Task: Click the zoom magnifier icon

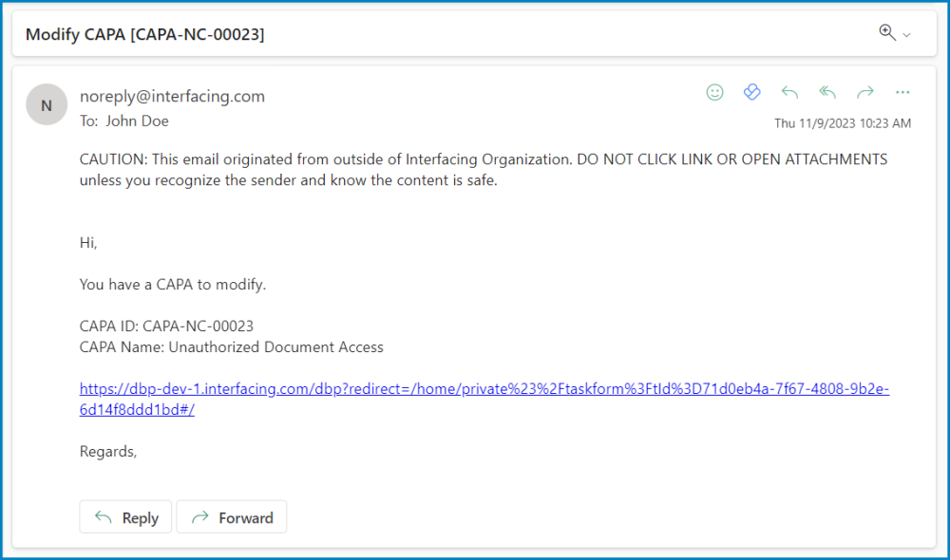Action: click(887, 32)
